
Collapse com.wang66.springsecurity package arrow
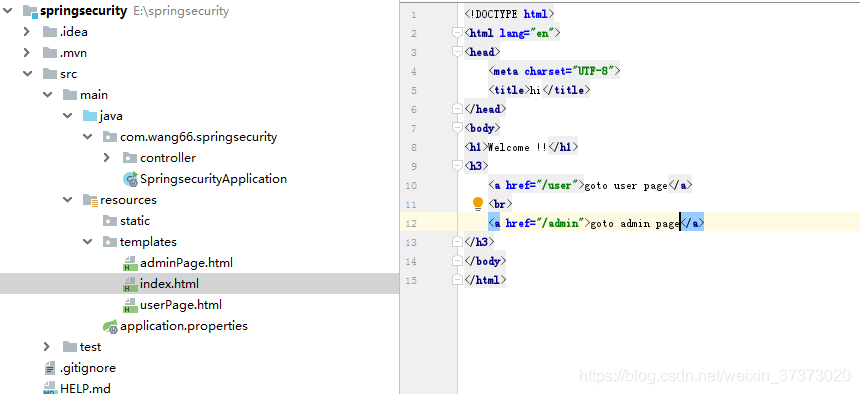click(x=88, y=137)
